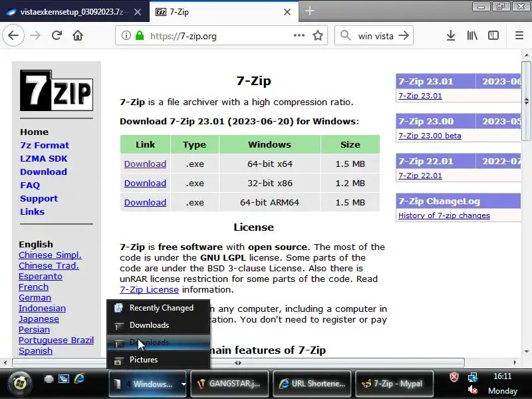Open a new tab with the plus button
This screenshot has width=532, height=399.
click(x=309, y=11)
